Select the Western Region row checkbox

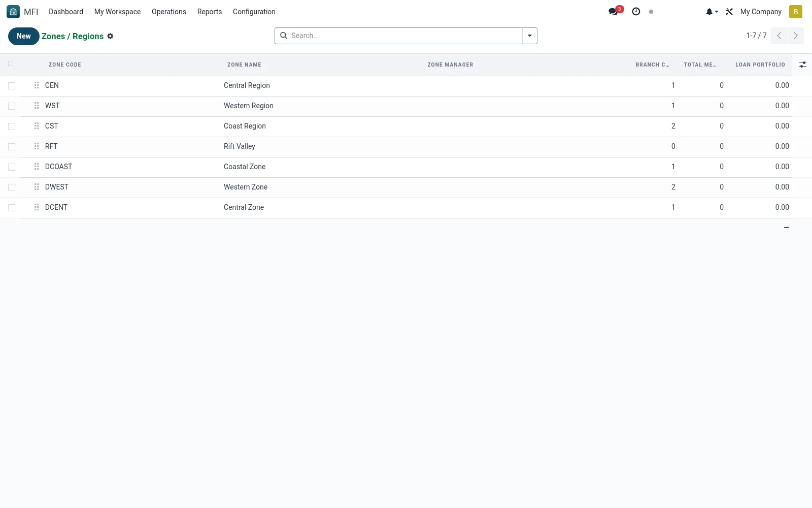click(x=12, y=106)
